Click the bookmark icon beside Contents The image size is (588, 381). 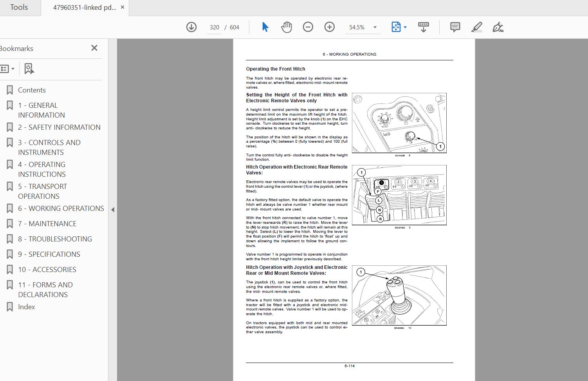click(x=10, y=90)
